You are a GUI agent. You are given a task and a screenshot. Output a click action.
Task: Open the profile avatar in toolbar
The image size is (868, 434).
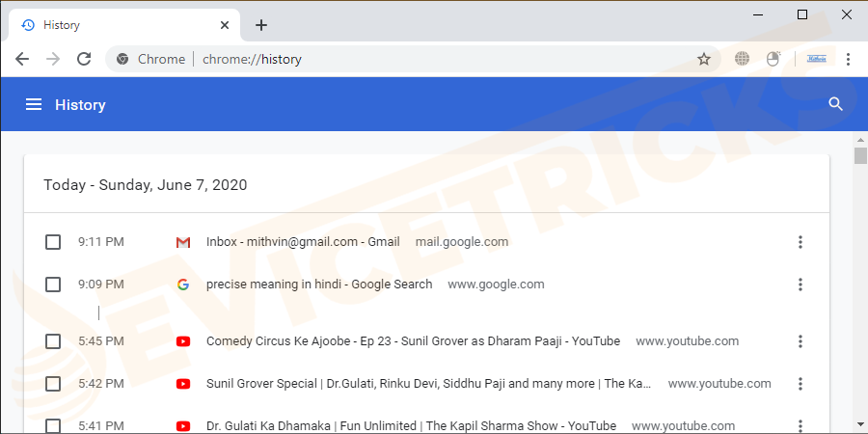(817, 58)
